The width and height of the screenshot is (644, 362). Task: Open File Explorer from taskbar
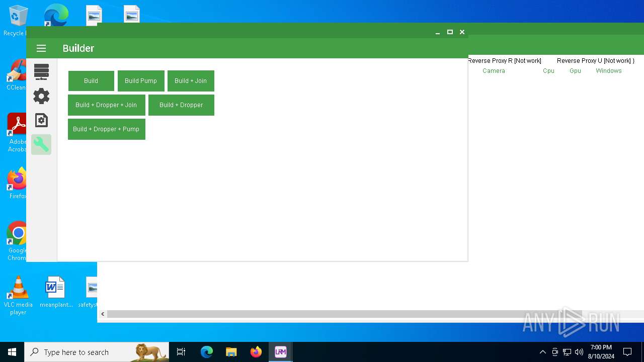tap(231, 352)
